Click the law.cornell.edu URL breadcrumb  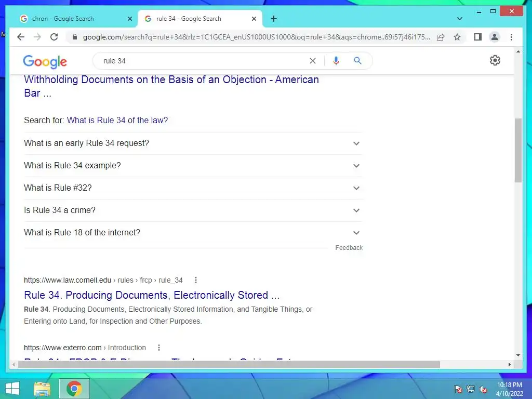103,280
